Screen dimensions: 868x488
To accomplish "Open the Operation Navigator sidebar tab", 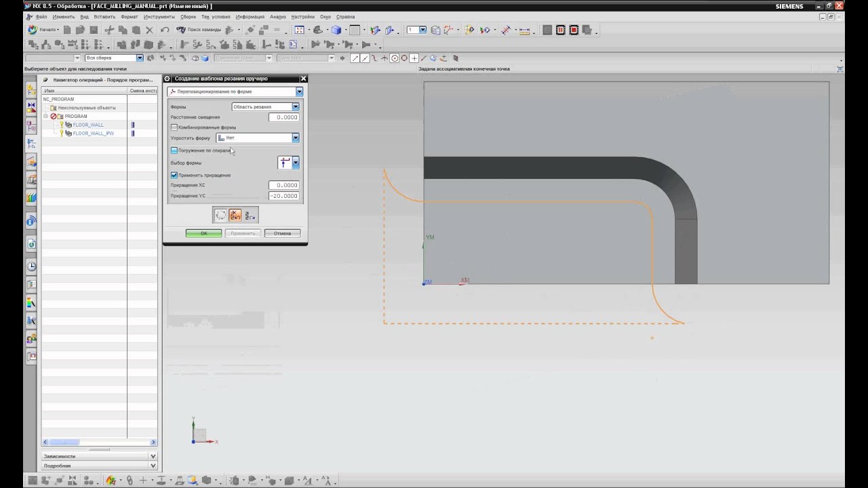I will [x=31, y=144].
